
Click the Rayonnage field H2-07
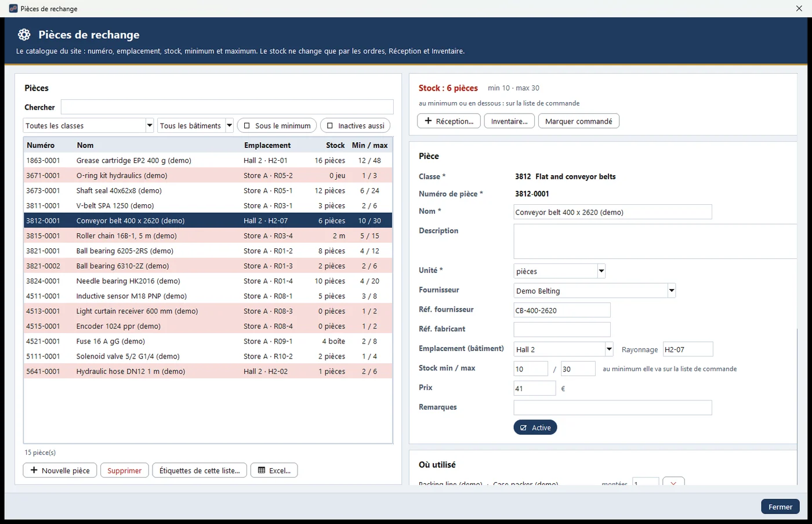pyautogui.click(x=688, y=349)
